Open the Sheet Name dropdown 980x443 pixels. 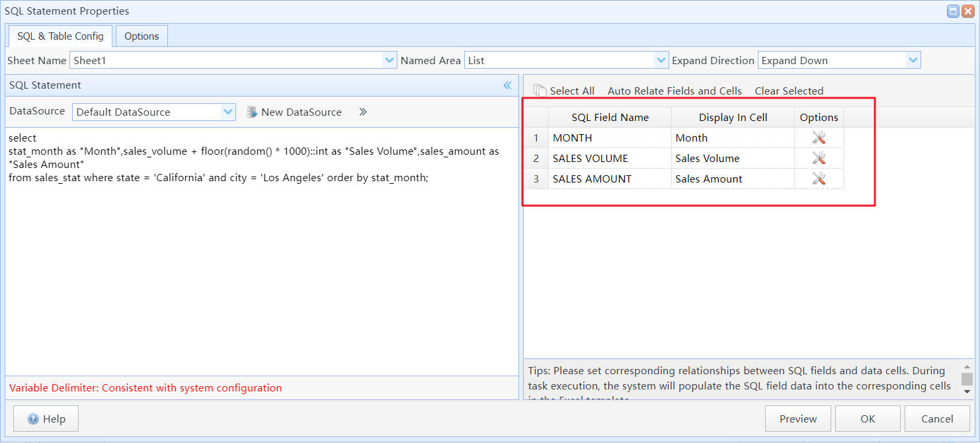tap(389, 60)
